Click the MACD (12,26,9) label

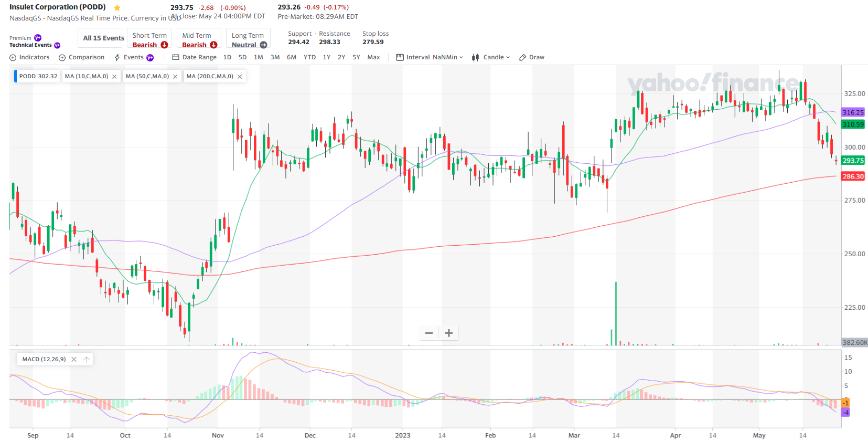tap(44, 360)
